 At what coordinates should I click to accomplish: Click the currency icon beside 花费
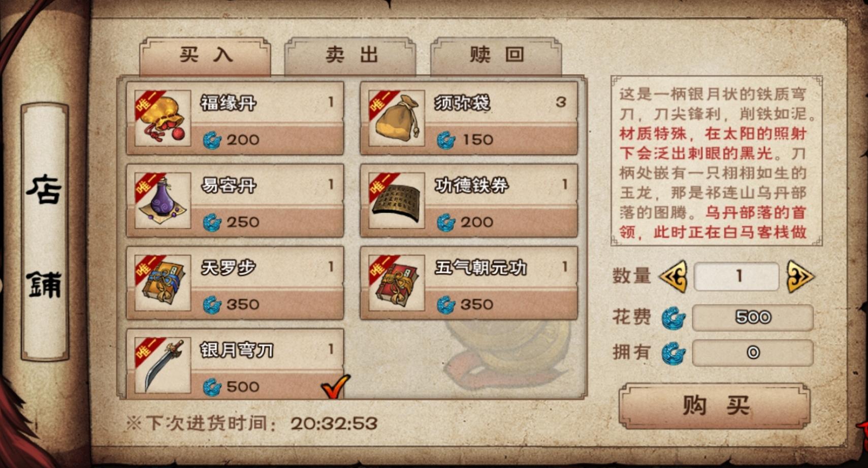point(674,318)
